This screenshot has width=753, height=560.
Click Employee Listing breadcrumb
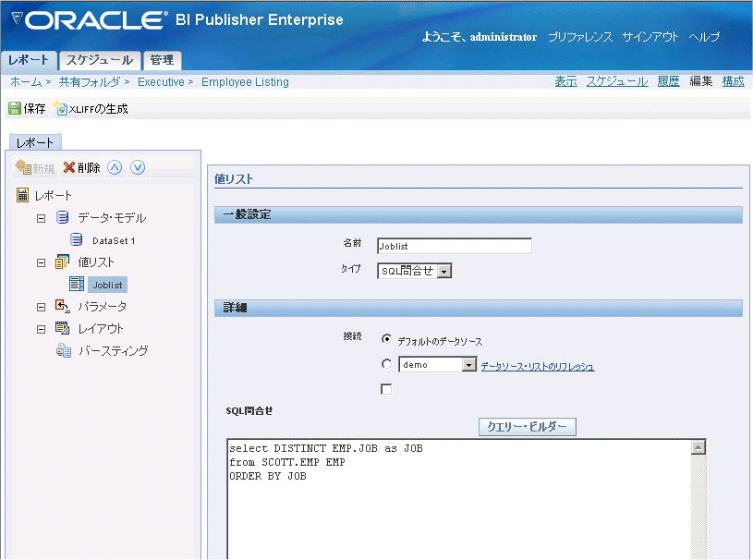(245, 82)
